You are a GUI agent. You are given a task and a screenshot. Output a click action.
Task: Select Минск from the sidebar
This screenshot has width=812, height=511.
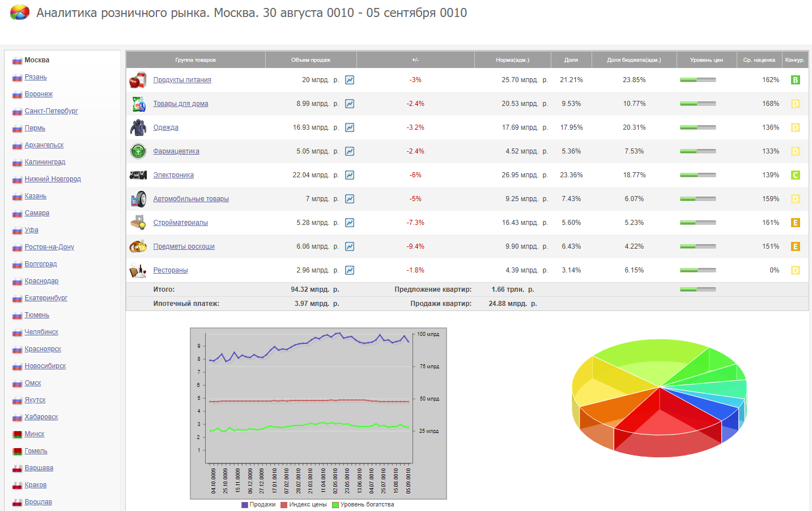coord(34,434)
